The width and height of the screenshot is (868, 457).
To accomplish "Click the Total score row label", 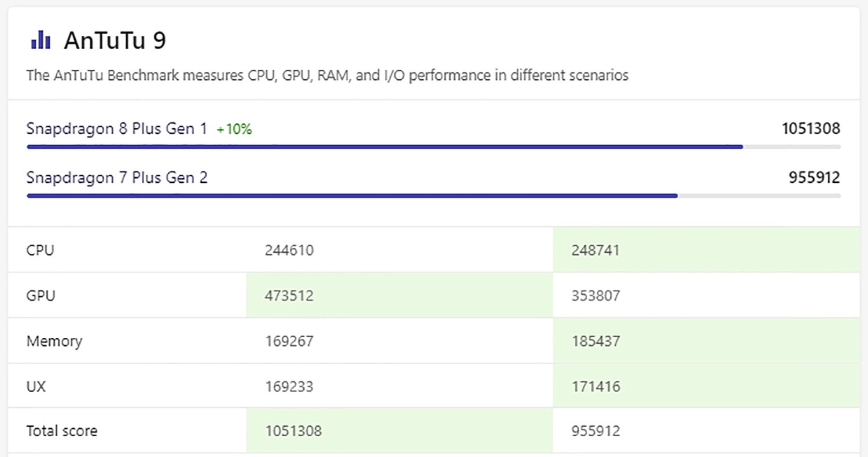I will 62,431.
